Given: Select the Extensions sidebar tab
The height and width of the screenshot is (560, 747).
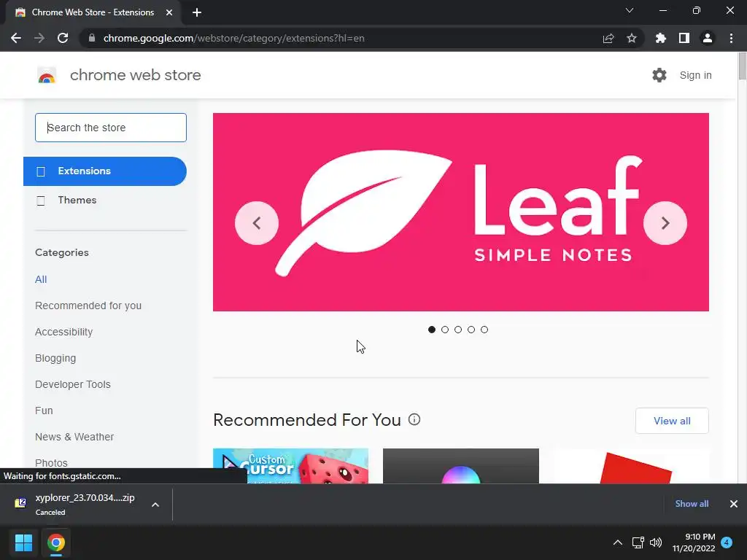Looking at the screenshot, I should 105,171.
